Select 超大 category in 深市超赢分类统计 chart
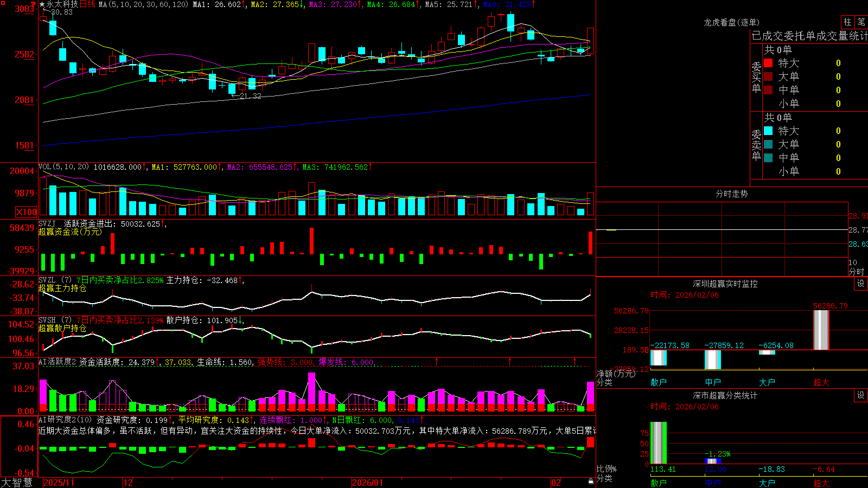This screenshot has height=488, width=868. click(821, 483)
